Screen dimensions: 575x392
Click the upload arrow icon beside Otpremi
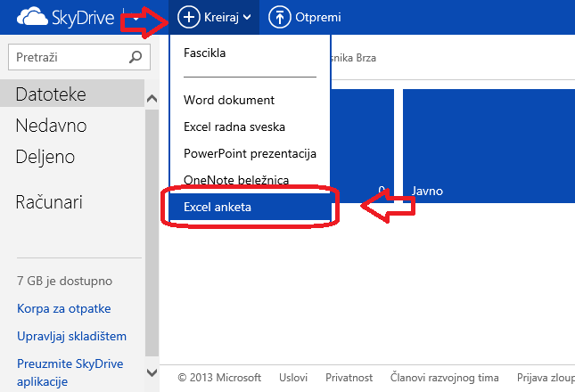coord(279,17)
